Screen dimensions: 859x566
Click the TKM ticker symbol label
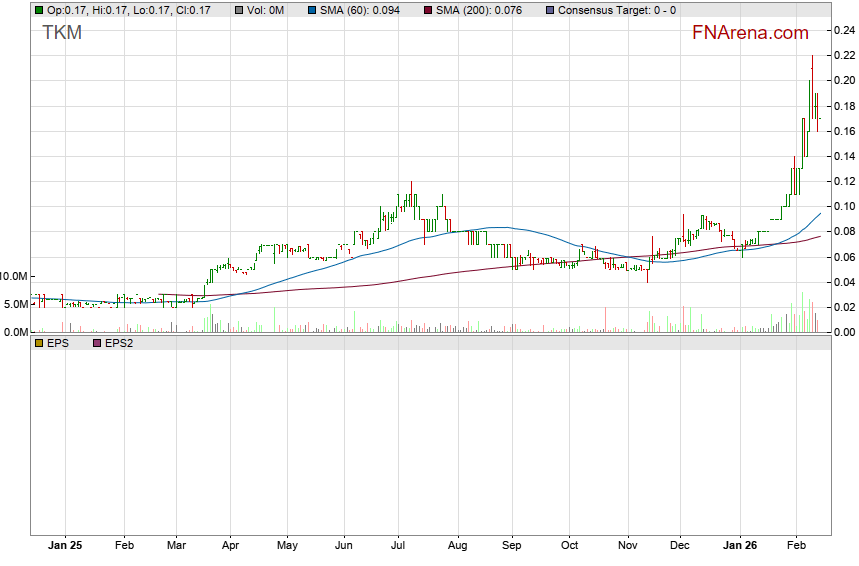point(62,33)
